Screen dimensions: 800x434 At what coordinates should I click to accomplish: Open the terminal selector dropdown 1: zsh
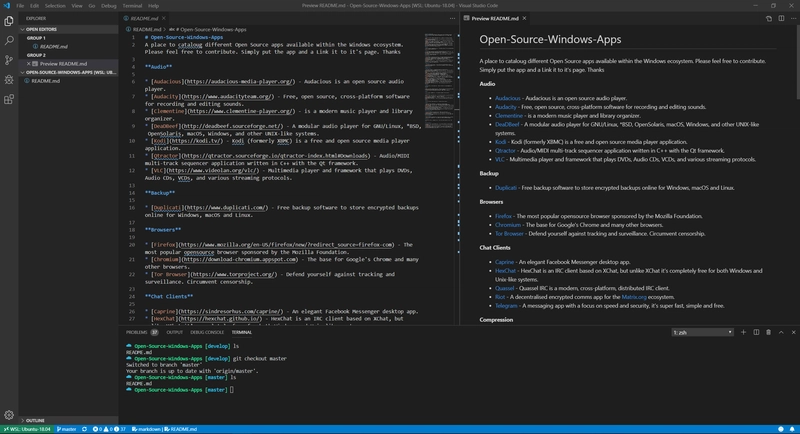tap(703, 333)
